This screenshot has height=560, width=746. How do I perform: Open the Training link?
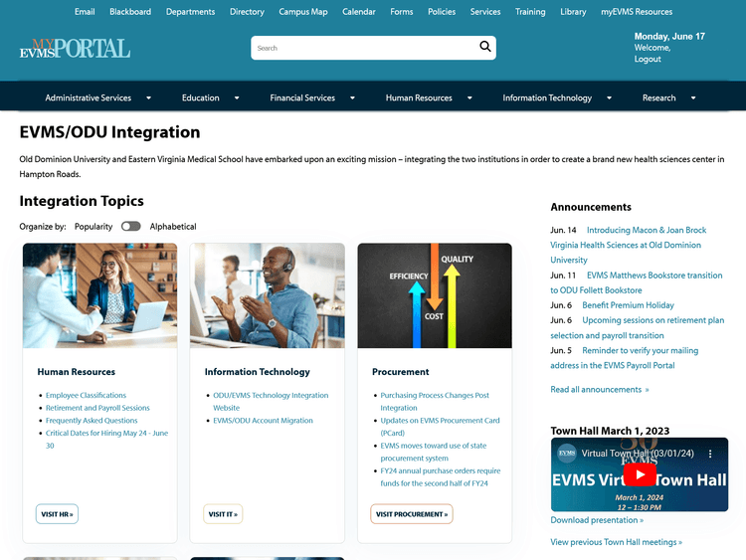[x=530, y=11]
